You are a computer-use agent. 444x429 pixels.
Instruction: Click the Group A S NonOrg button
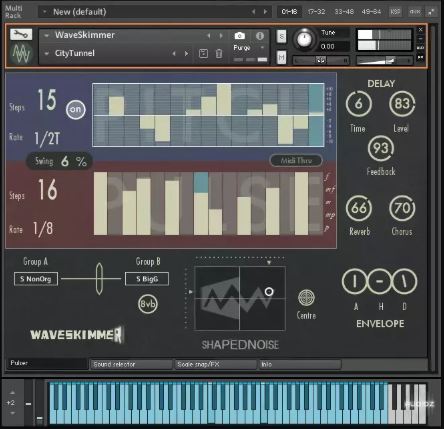pos(36,279)
